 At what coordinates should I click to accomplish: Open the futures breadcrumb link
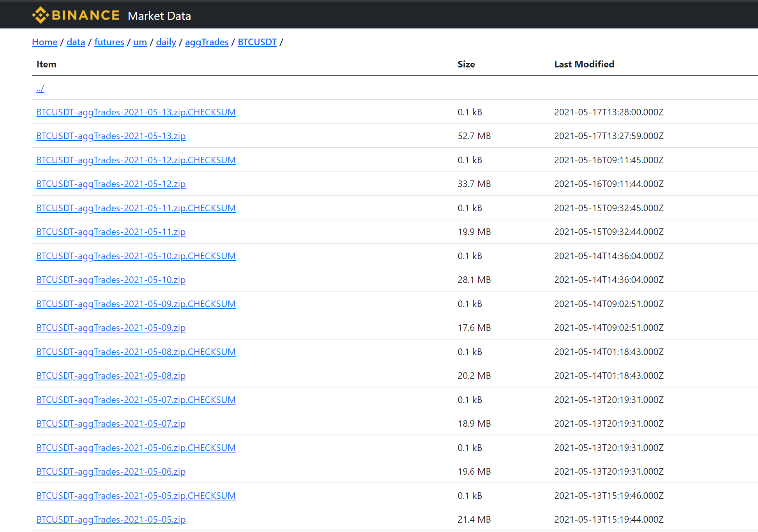click(x=109, y=42)
